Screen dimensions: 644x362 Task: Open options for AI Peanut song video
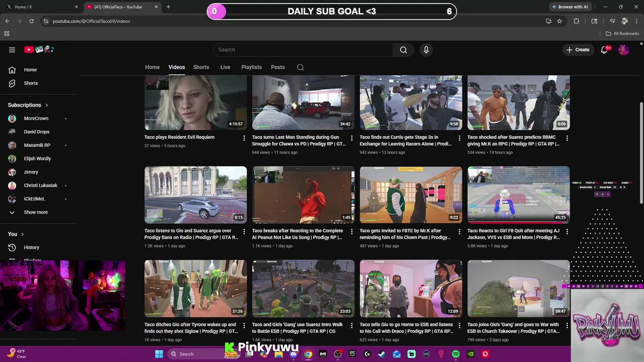click(352, 232)
